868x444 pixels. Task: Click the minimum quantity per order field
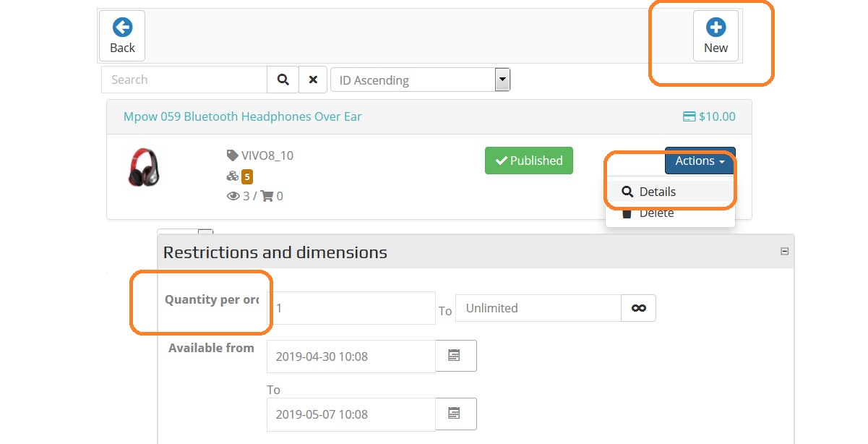(351, 308)
